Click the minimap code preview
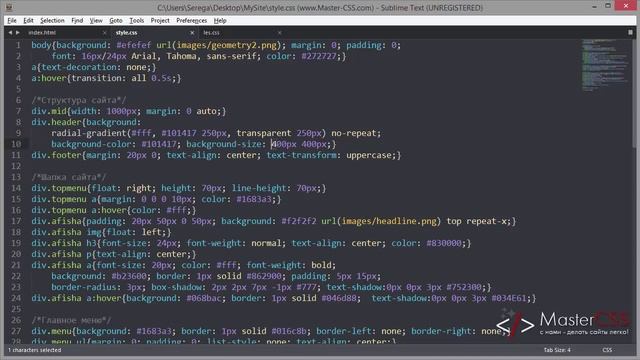This screenshot has width=640, height=360. point(604,64)
